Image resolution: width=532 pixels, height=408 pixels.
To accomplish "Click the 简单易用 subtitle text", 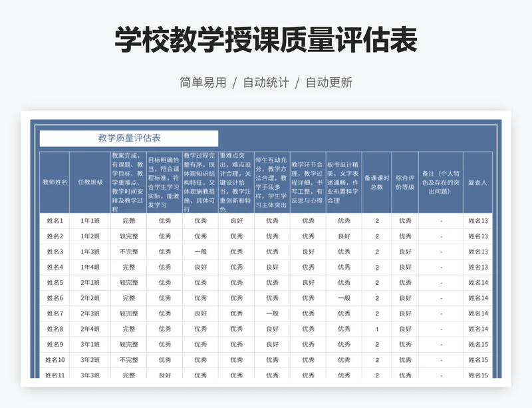I will (x=203, y=83).
